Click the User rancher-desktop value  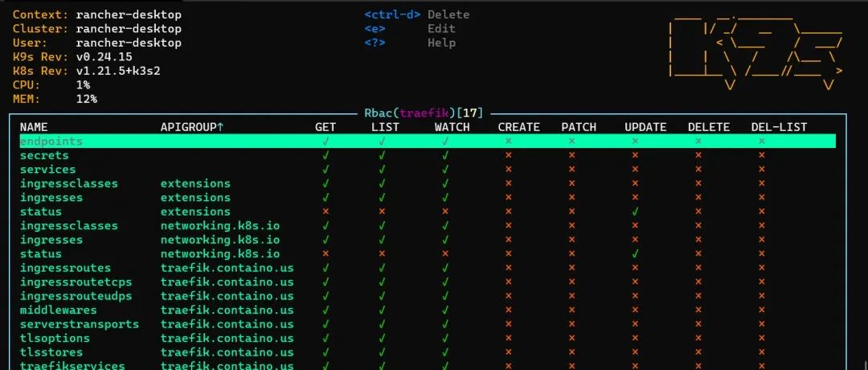(129, 43)
